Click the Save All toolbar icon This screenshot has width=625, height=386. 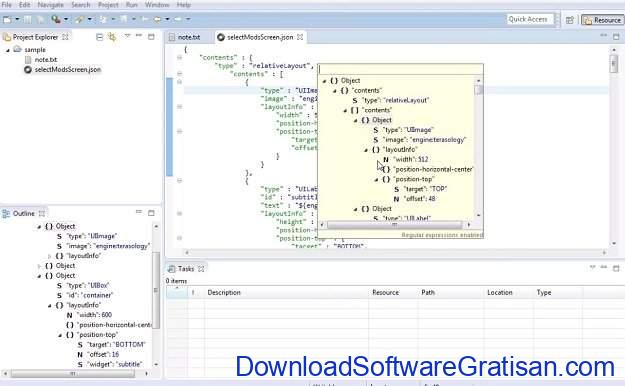click(x=40, y=19)
